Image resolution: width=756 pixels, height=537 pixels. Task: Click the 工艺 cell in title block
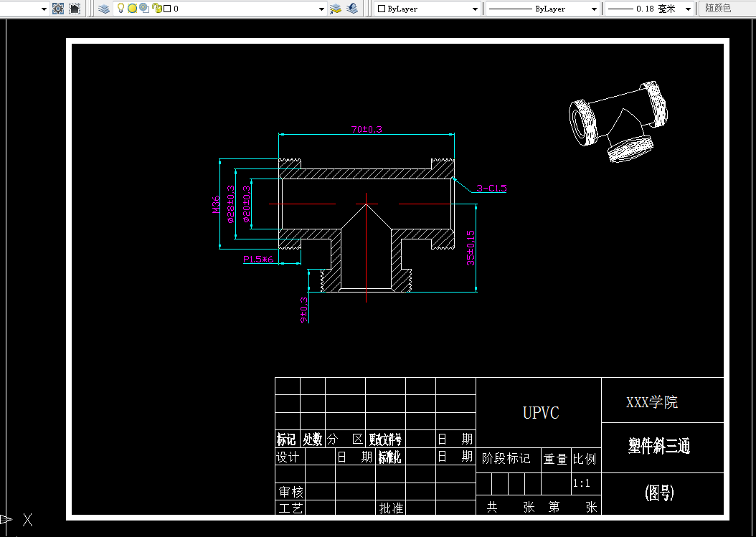point(290,508)
